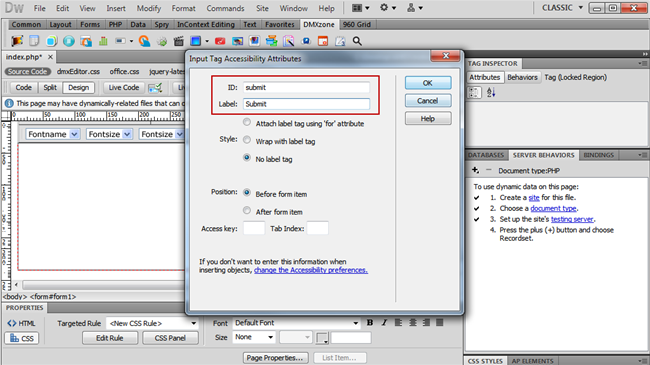Click the magnifying glass search icon
The height and width of the screenshot is (365, 650).
tap(357, 41)
